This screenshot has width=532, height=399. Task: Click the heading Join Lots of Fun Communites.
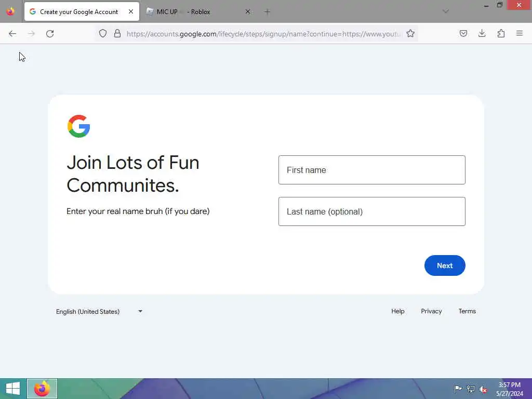click(x=133, y=174)
